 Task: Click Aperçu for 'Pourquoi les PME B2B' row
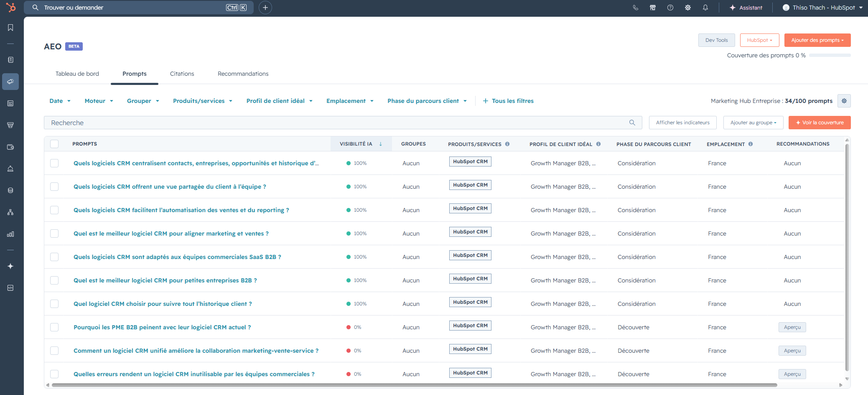(792, 327)
